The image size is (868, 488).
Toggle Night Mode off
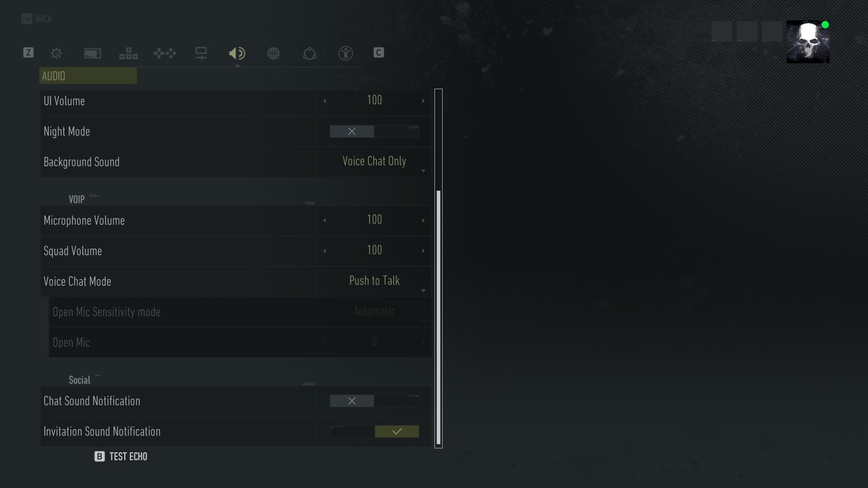[352, 131]
